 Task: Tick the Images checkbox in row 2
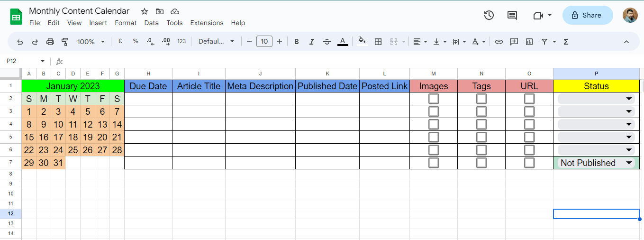[x=434, y=99]
